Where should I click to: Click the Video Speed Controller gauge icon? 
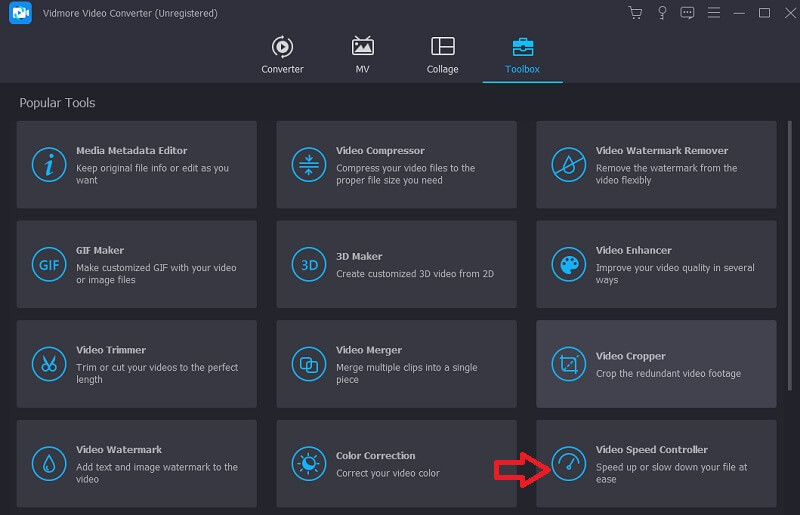tap(569, 464)
